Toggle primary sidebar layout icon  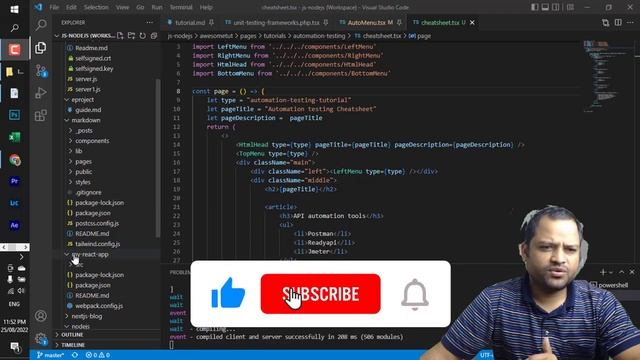click(x=535, y=7)
